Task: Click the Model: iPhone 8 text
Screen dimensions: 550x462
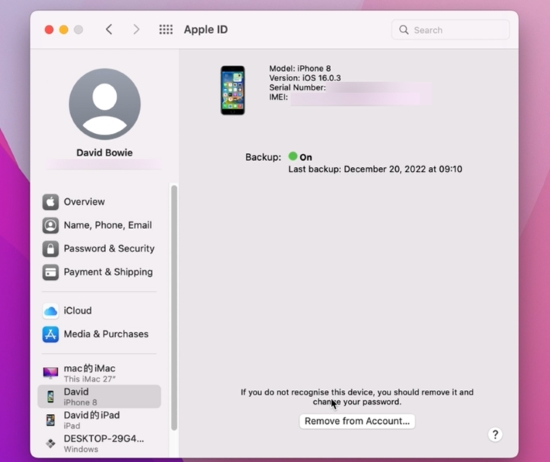Action: 300,68
